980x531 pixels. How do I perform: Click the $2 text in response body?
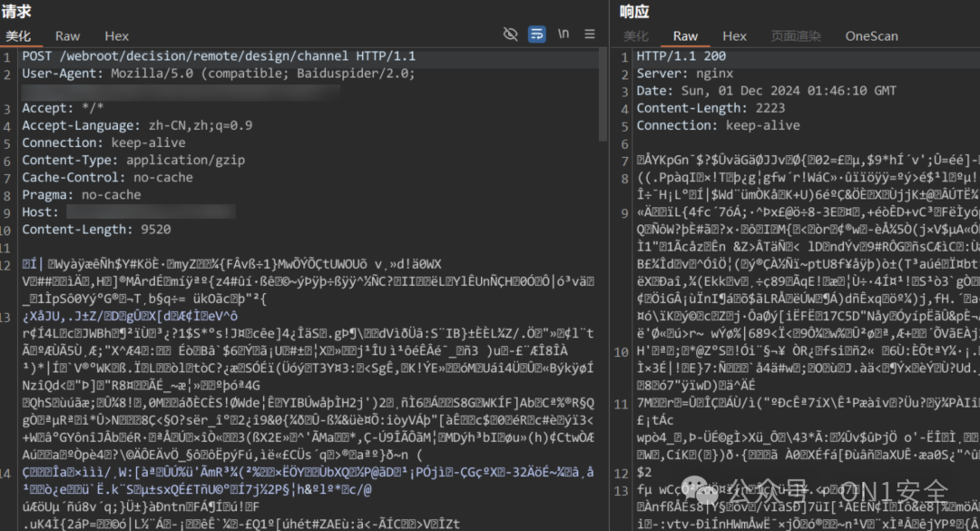[x=643, y=473]
